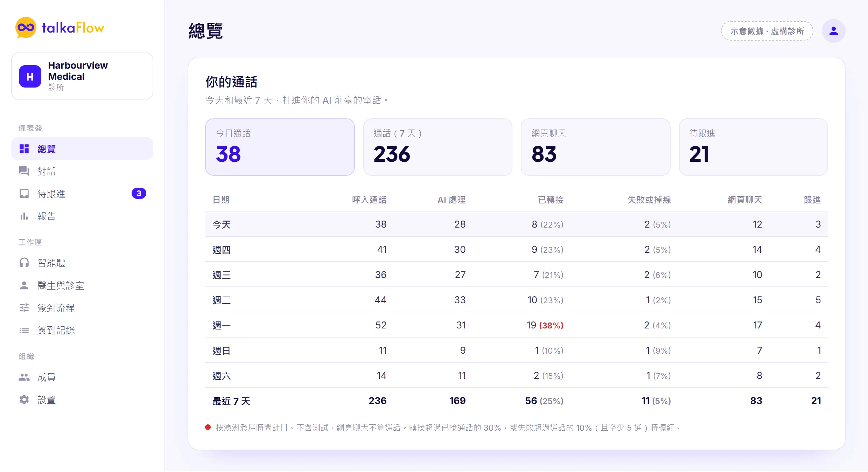Click the 跟進 column header
Image resolution: width=868 pixels, height=472 pixels.
pyautogui.click(x=812, y=200)
